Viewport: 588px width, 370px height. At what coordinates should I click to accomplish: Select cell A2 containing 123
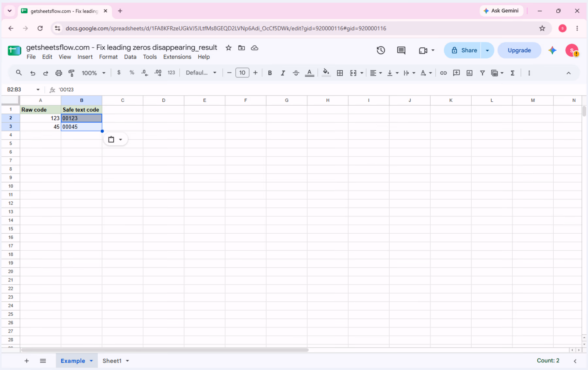coord(41,118)
